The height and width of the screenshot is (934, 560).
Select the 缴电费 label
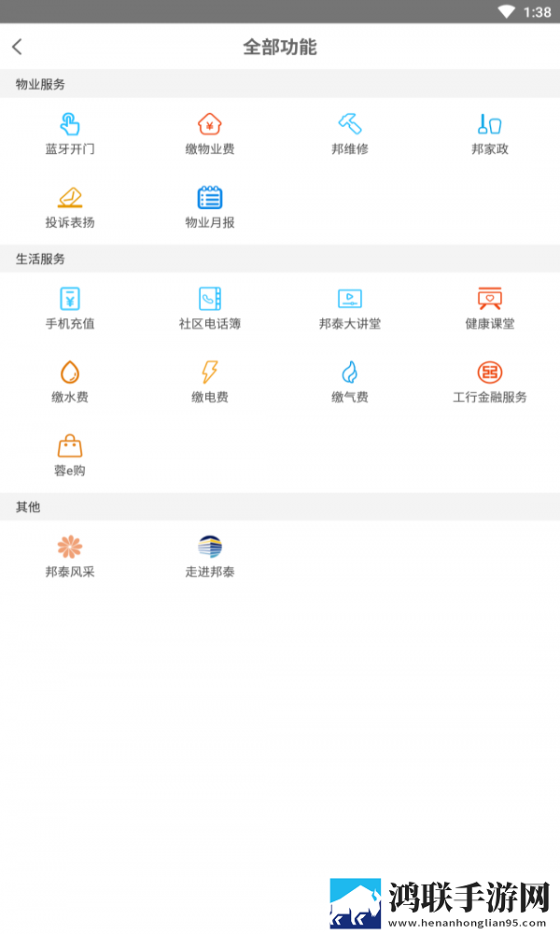point(209,397)
